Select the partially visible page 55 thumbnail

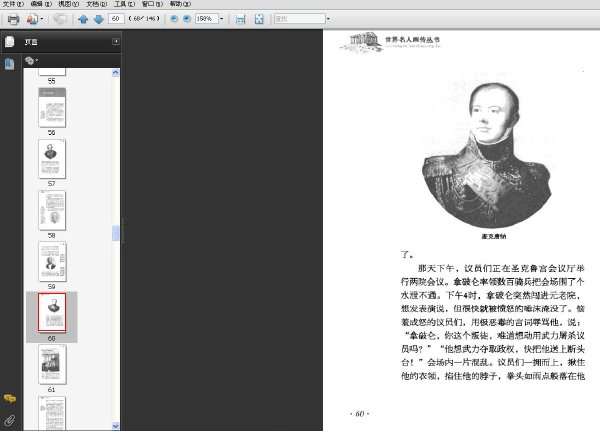tap(52, 72)
